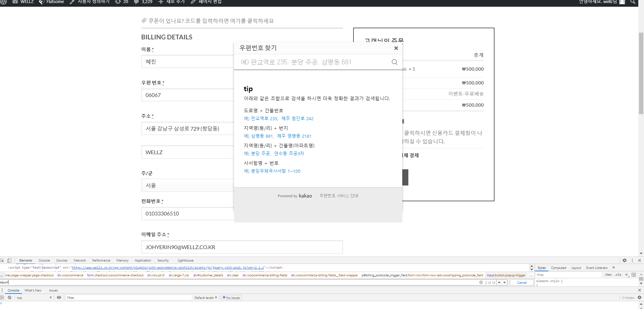
Task: Click the magnifier search icon in postcode popup
Action: (x=395, y=62)
